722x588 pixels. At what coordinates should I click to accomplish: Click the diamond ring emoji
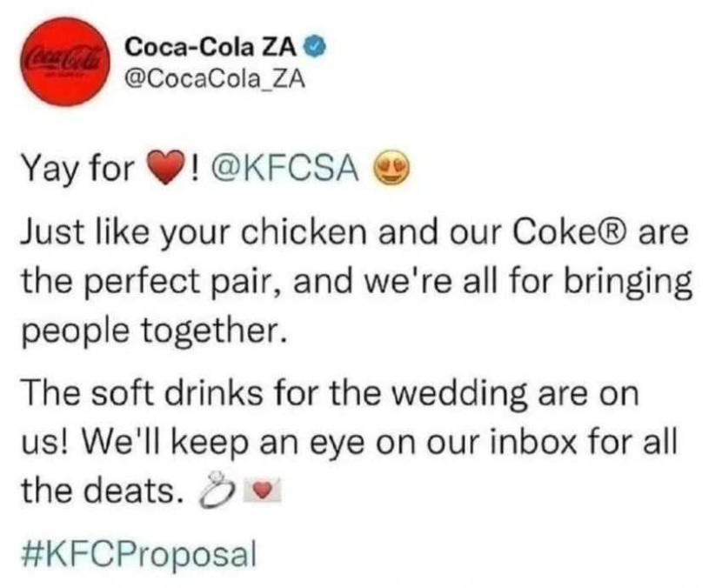[x=213, y=494]
